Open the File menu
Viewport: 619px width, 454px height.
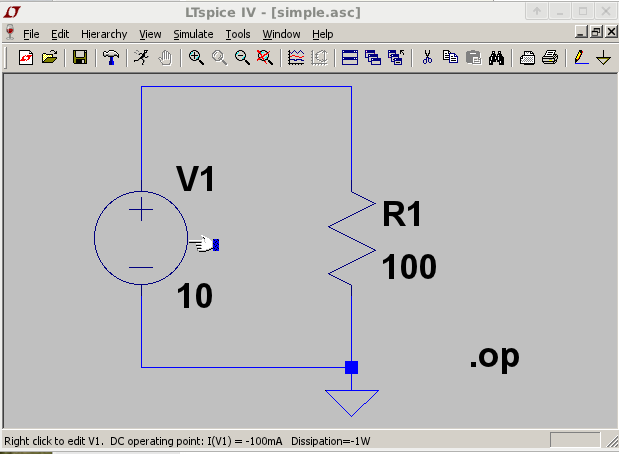coord(31,34)
